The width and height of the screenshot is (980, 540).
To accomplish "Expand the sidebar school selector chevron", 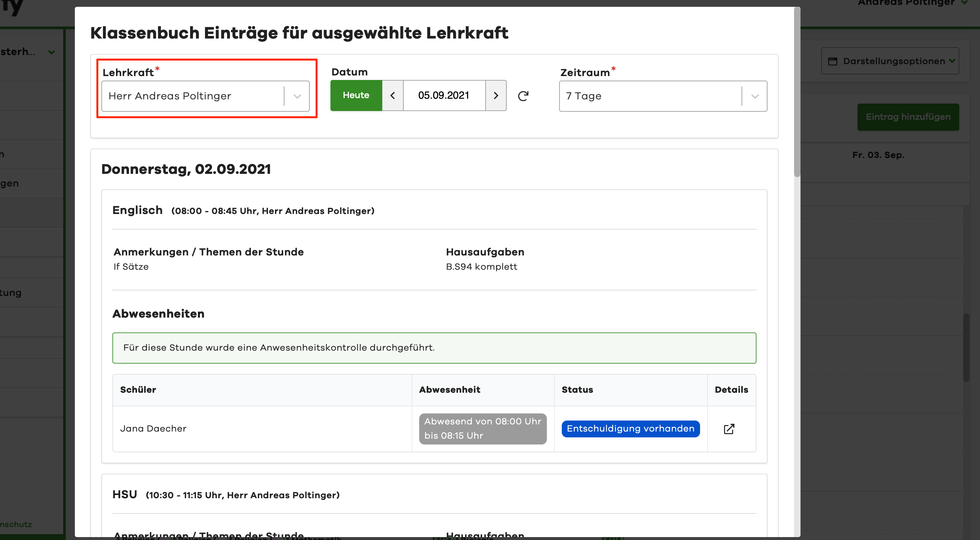I will pos(52,52).
